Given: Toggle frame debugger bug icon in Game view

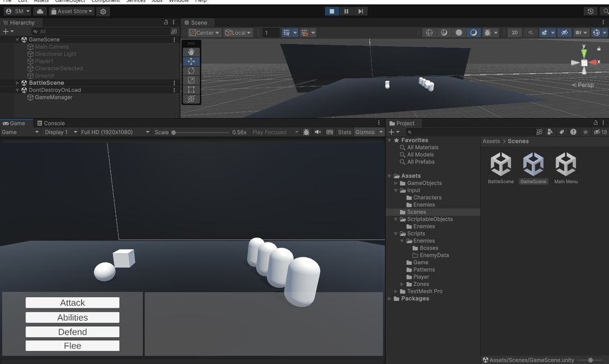Looking at the screenshot, I should coord(306,132).
